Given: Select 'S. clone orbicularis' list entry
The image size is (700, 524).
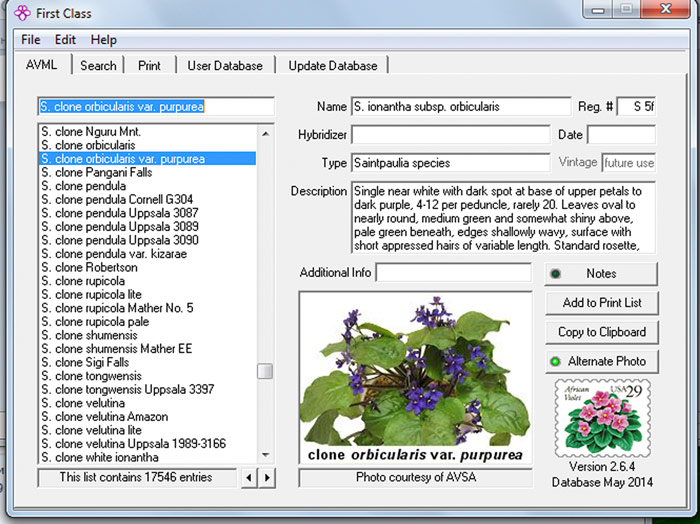Looking at the screenshot, I should pyautogui.click(x=147, y=145).
